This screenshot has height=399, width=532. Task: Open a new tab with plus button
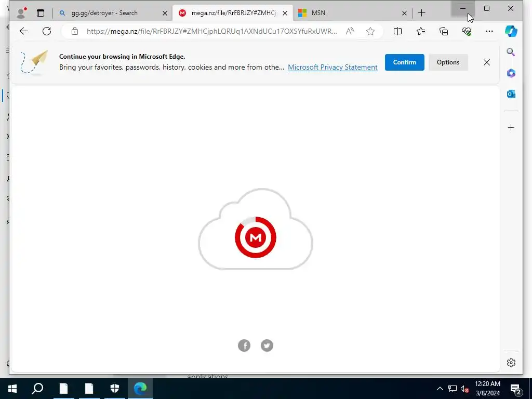pos(421,13)
